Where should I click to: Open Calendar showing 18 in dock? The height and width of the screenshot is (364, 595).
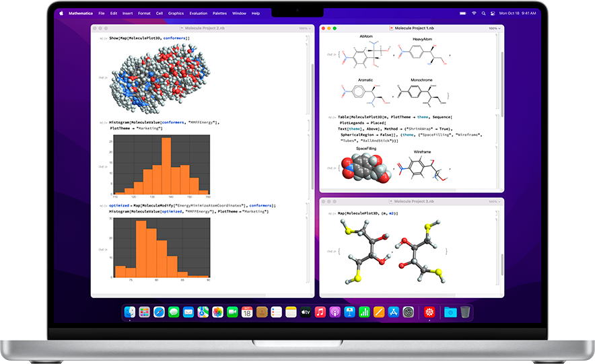[x=247, y=312]
